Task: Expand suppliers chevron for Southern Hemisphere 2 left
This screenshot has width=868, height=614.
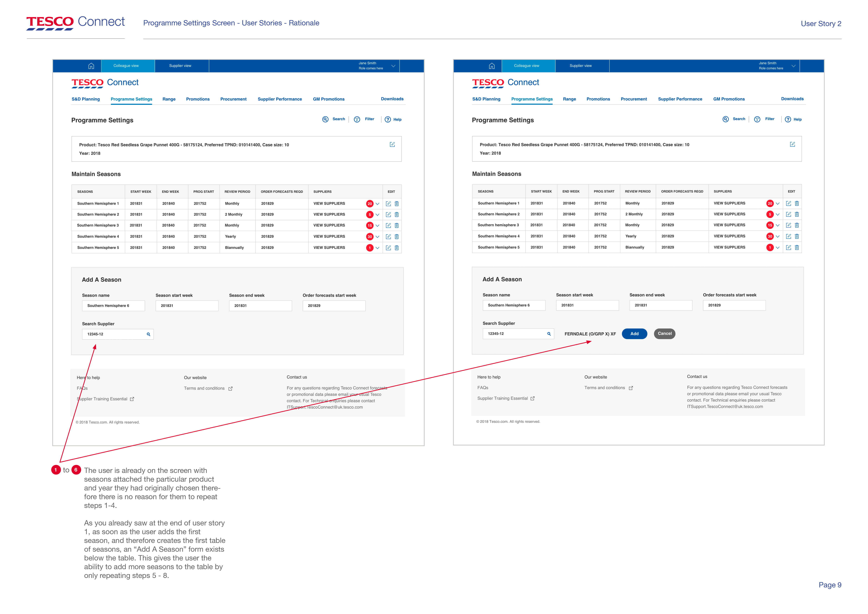Action: (377, 215)
